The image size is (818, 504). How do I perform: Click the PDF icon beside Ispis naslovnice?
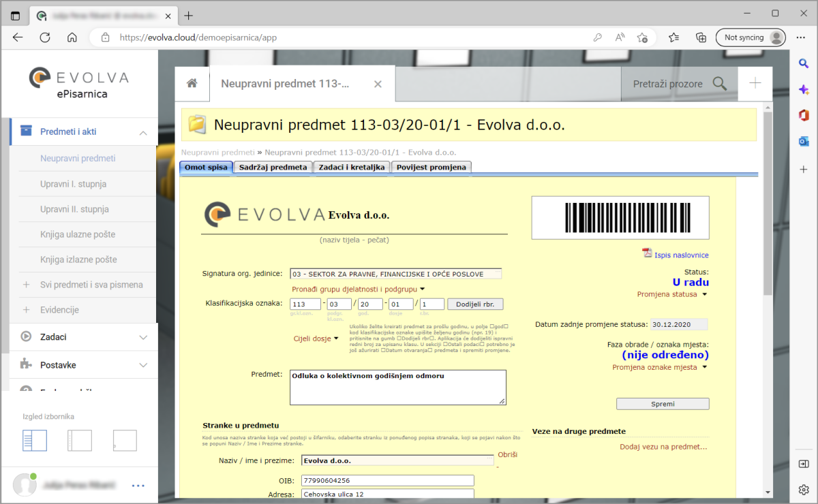click(647, 253)
